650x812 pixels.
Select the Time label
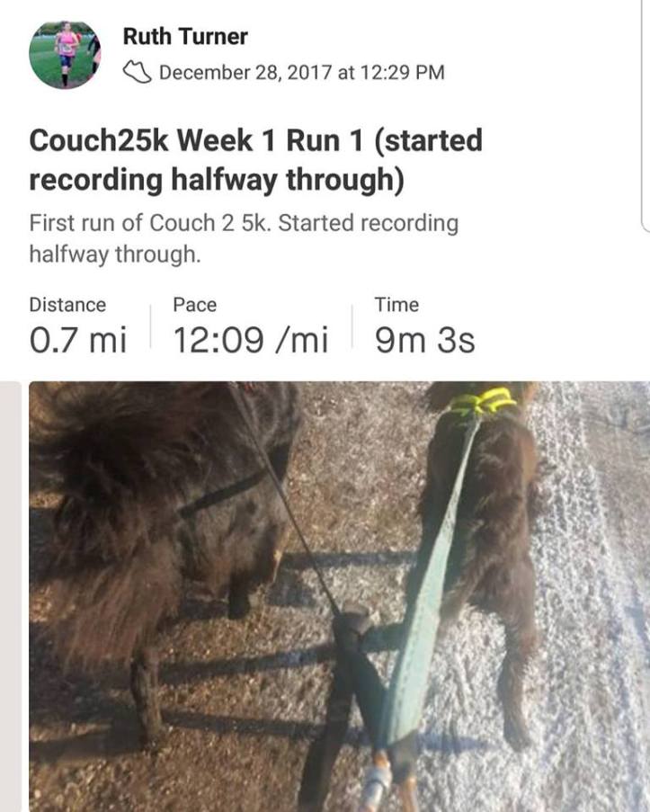point(396,305)
